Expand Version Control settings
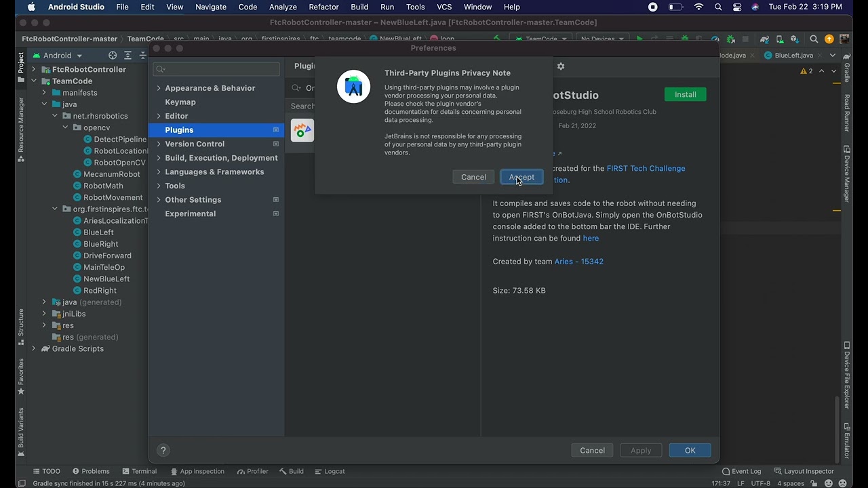Image resolution: width=868 pixels, height=488 pixels. [159, 144]
